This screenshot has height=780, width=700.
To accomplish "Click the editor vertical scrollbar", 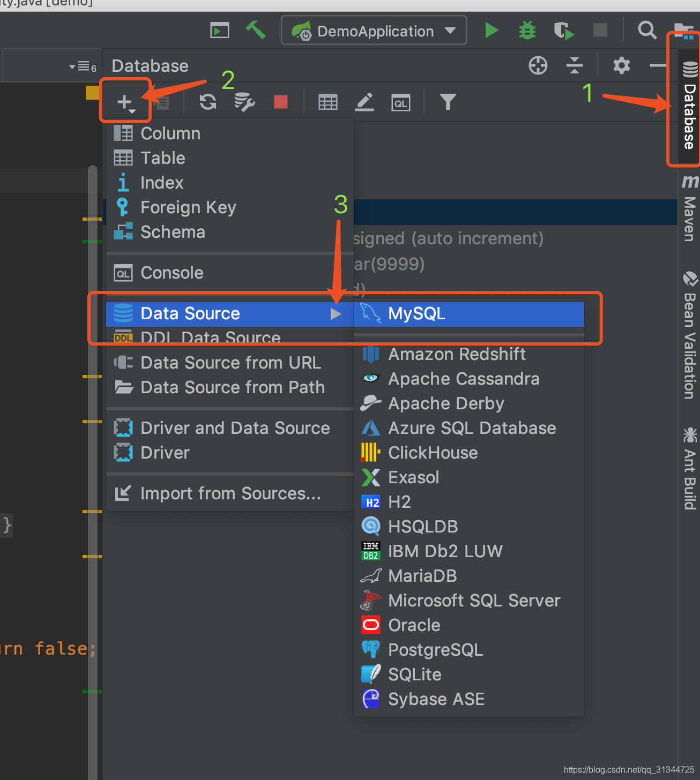I will 93,471.
